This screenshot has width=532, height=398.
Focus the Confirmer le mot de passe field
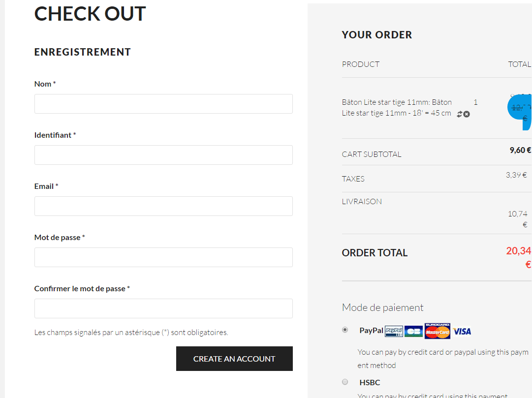(163, 308)
